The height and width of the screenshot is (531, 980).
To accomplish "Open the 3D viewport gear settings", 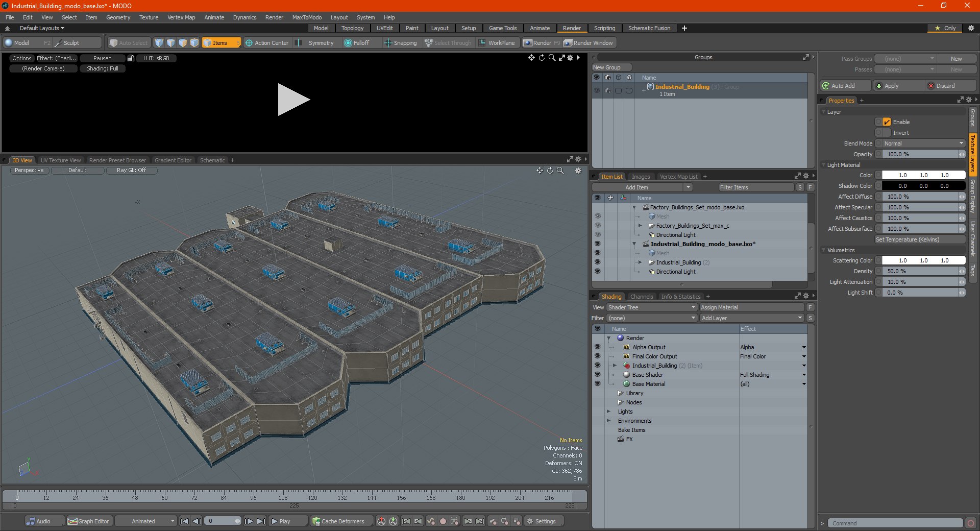I will coord(578,171).
